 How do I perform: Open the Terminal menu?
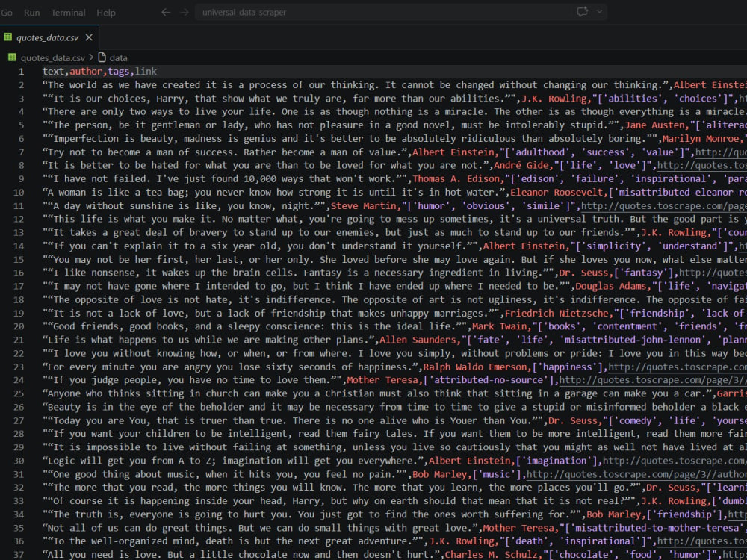[68, 13]
